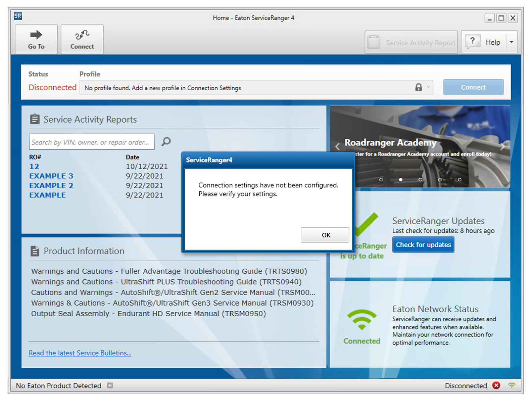Click the small Wi-Fi icon in status bar
This screenshot has width=532, height=403.
coord(512,385)
